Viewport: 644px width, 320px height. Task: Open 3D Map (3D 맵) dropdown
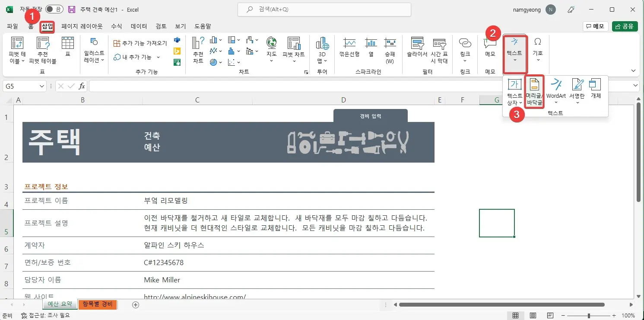pyautogui.click(x=322, y=51)
